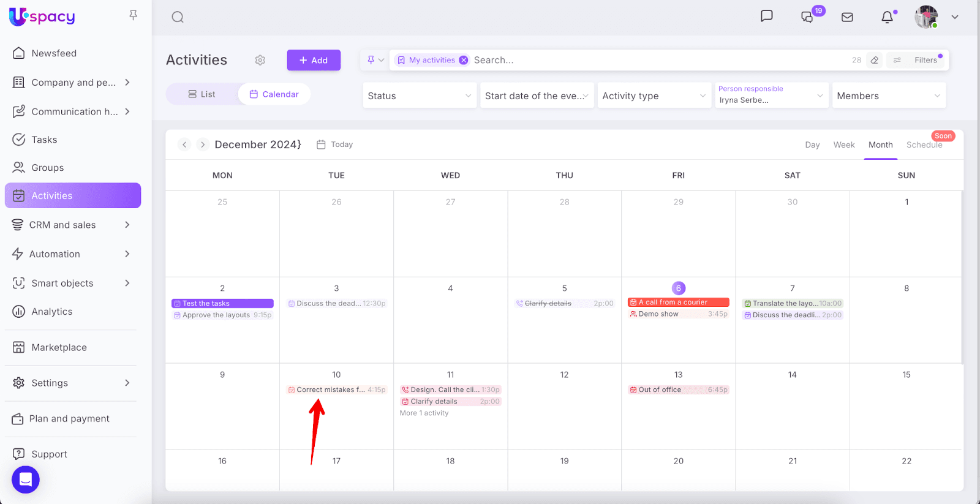Open the mail envelope icon
Screen dimensions: 980x504
(x=847, y=17)
